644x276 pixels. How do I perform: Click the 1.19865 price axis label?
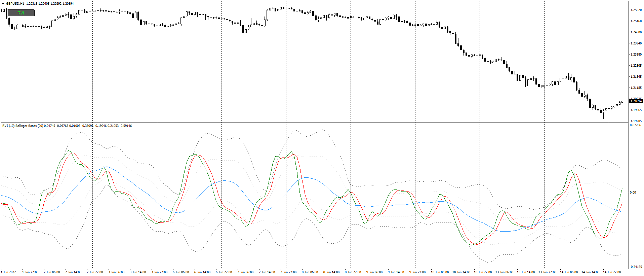point(636,110)
